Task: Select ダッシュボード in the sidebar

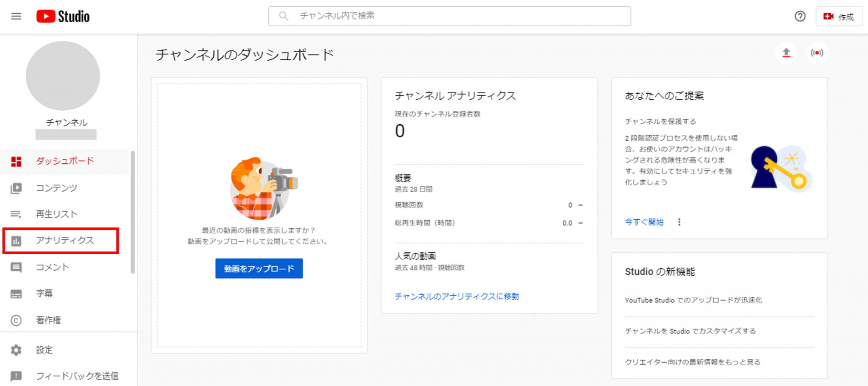Action: pyautogui.click(x=64, y=161)
